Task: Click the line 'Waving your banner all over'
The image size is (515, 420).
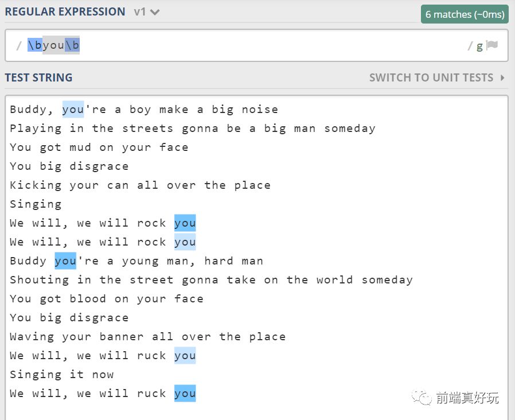Action: (x=147, y=337)
